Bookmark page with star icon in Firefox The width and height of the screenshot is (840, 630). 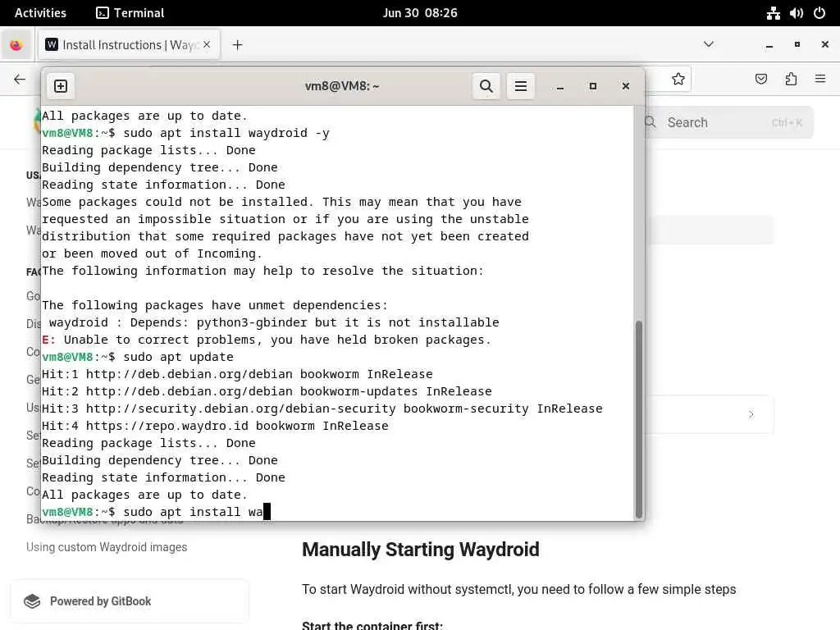tap(678, 80)
